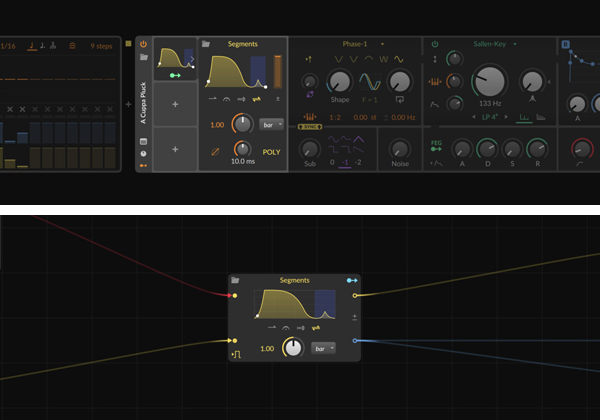
Task: Toggle POLY mode in Segments device
Action: (x=271, y=152)
